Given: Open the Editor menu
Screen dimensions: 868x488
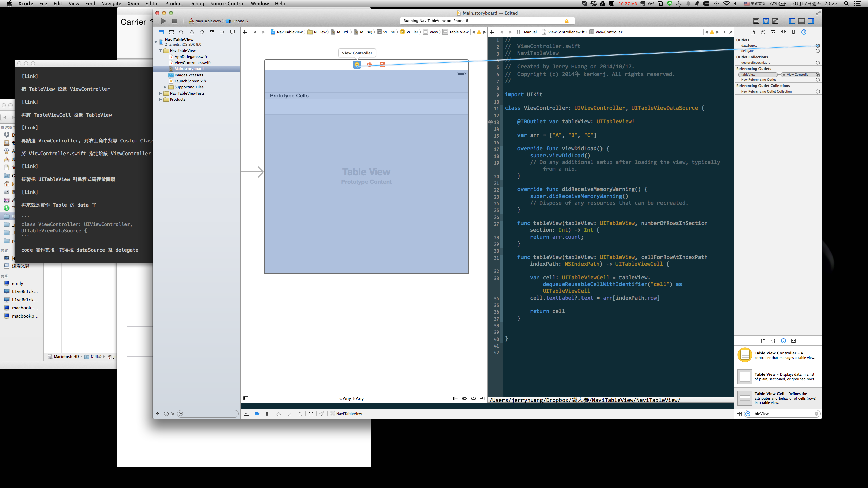Looking at the screenshot, I should tap(152, 4).
